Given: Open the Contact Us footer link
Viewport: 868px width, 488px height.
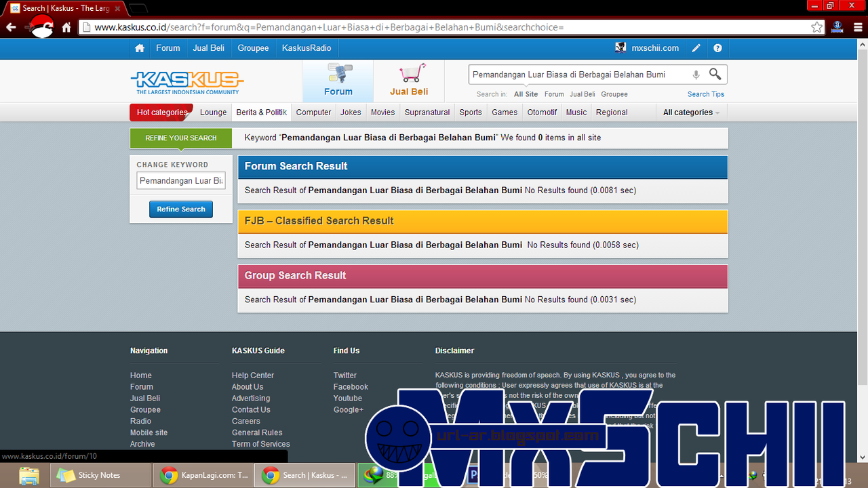Looking at the screenshot, I should coord(251,410).
